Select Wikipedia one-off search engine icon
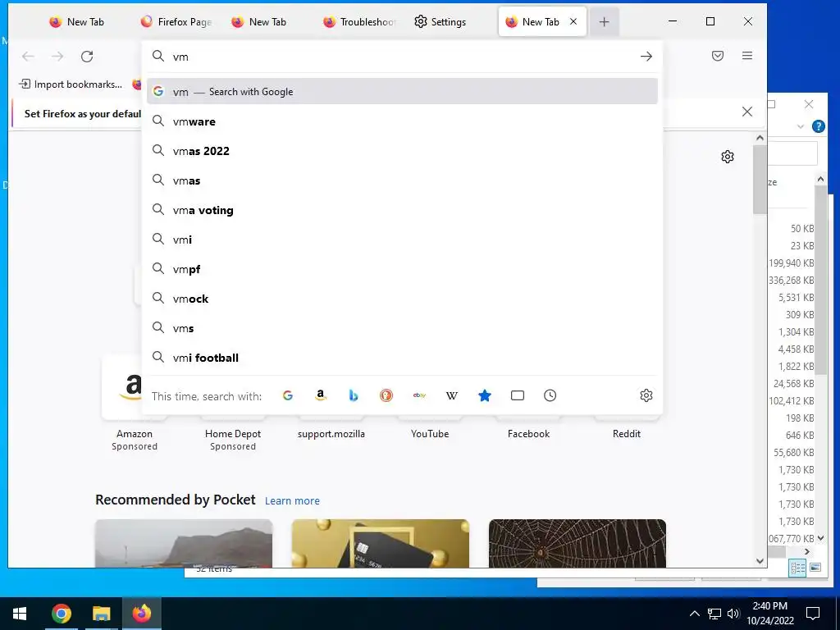 (x=452, y=396)
